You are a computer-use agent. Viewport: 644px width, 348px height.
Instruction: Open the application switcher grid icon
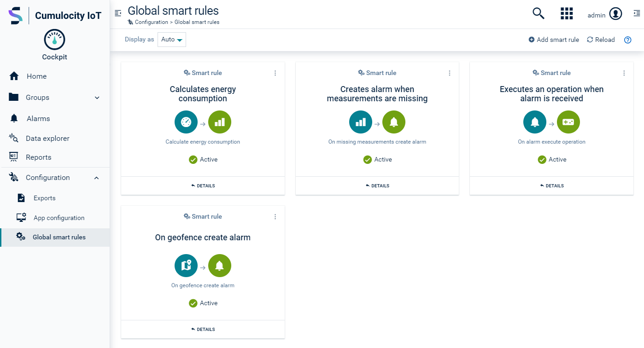coord(567,14)
